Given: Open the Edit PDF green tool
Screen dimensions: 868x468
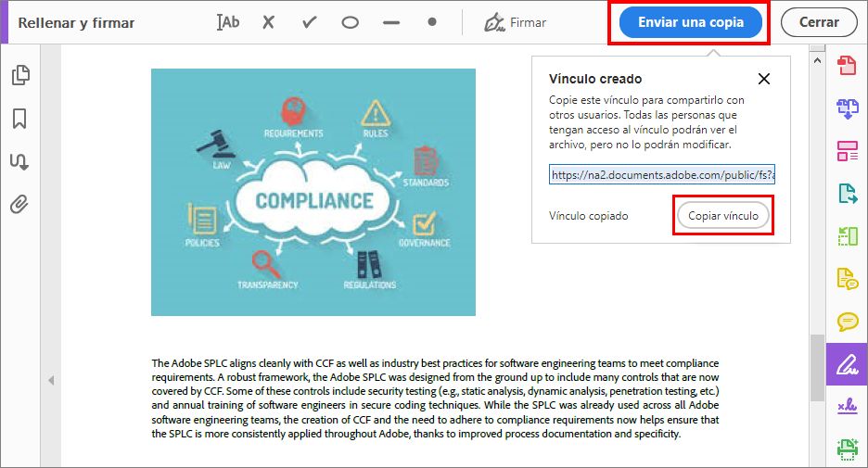Looking at the screenshot, I should pos(847,236).
